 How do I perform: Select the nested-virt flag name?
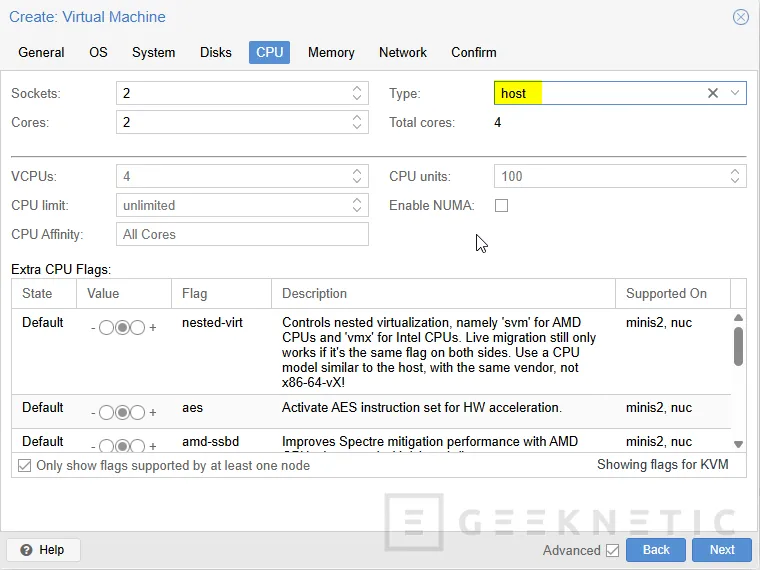pyautogui.click(x=212, y=323)
